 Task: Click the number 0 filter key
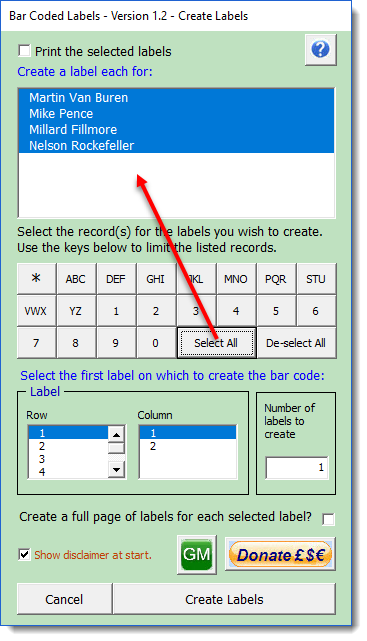click(x=156, y=343)
